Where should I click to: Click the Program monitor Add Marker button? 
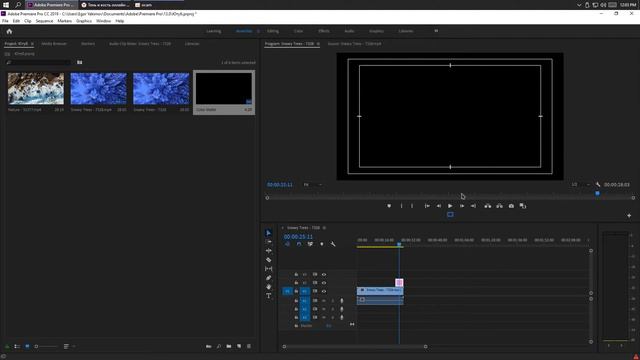pyautogui.click(x=389, y=206)
